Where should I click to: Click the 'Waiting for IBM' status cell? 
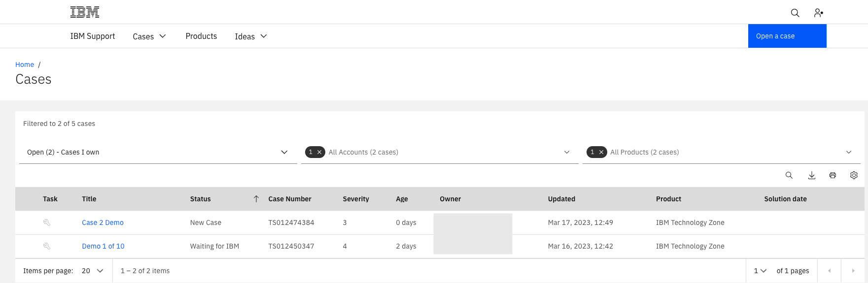214,246
